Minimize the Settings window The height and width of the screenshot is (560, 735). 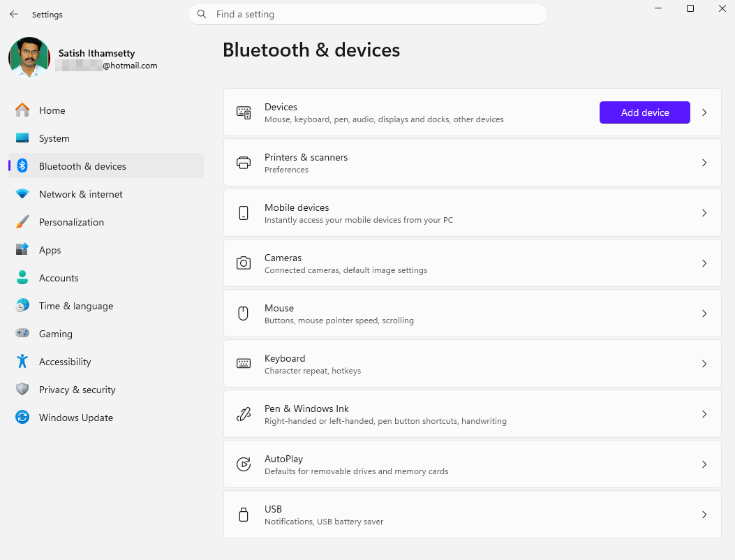click(x=658, y=8)
